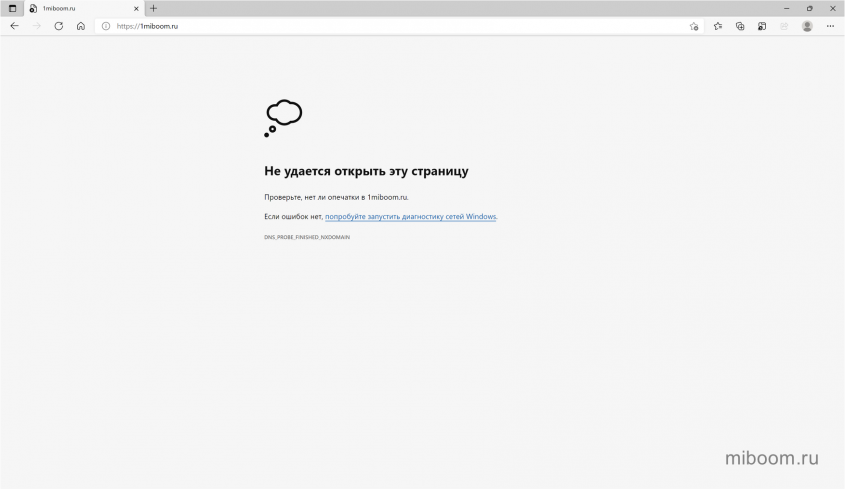Open the tab actions menu icon
This screenshot has width=845, height=489.
coord(12,8)
